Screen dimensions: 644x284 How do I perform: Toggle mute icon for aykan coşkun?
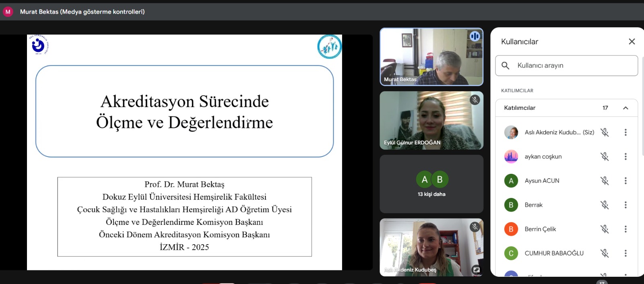(x=605, y=156)
